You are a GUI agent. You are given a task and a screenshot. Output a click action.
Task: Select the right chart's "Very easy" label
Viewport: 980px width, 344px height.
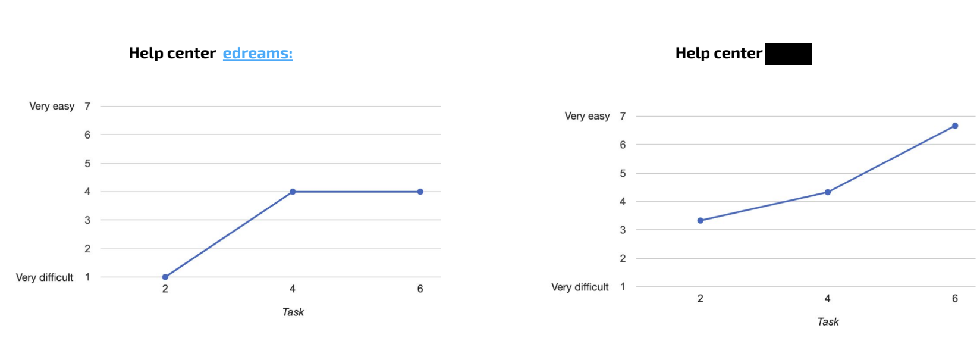click(587, 116)
